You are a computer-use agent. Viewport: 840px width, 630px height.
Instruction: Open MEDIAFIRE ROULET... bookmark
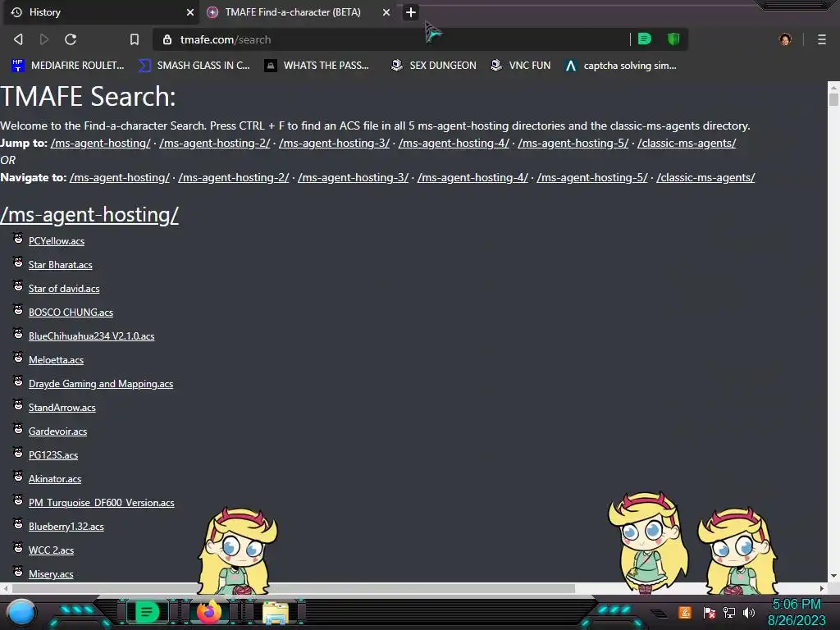[x=67, y=66]
